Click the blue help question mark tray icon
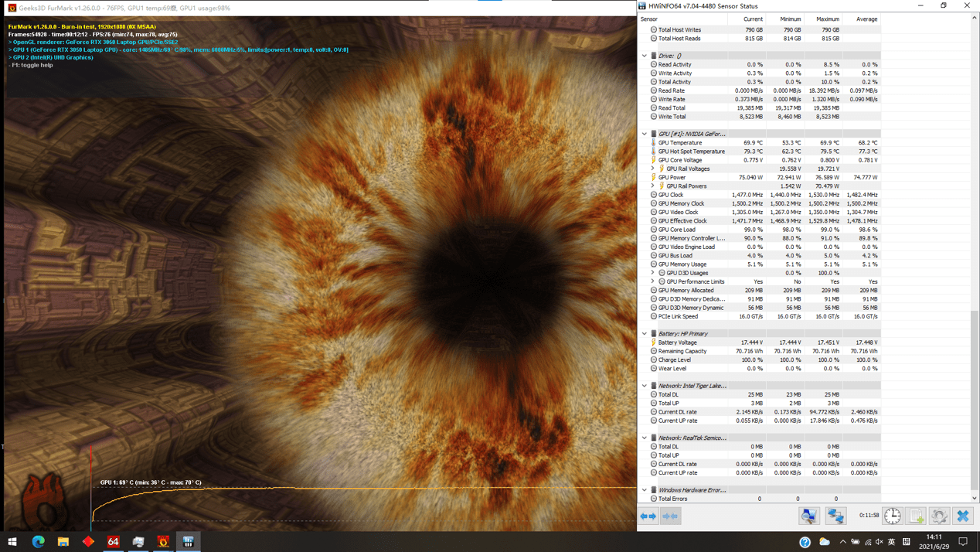The image size is (980, 552). (x=805, y=542)
